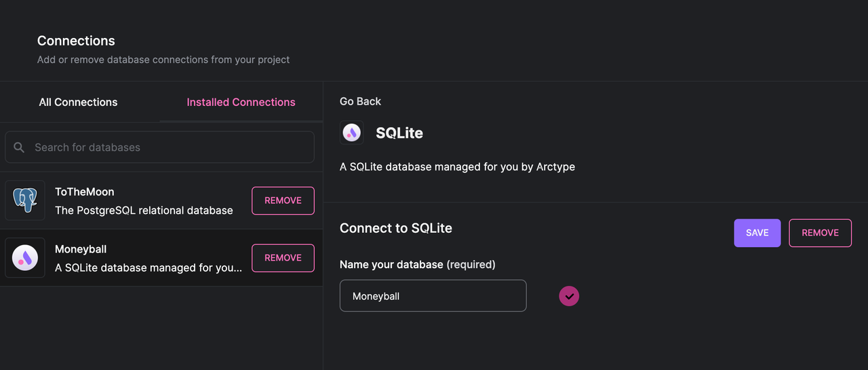This screenshot has height=370, width=868.
Task: Open the Moneyball entry by its title
Action: (x=81, y=249)
